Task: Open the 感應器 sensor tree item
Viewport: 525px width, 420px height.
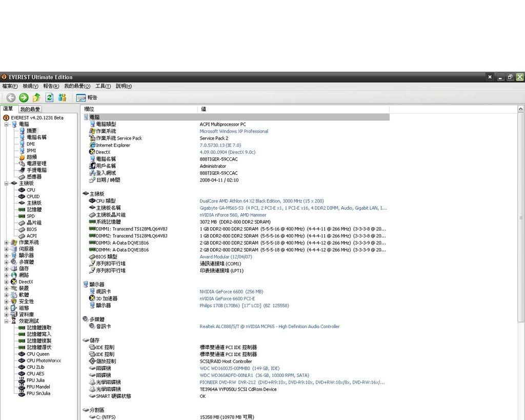Action: click(34, 177)
